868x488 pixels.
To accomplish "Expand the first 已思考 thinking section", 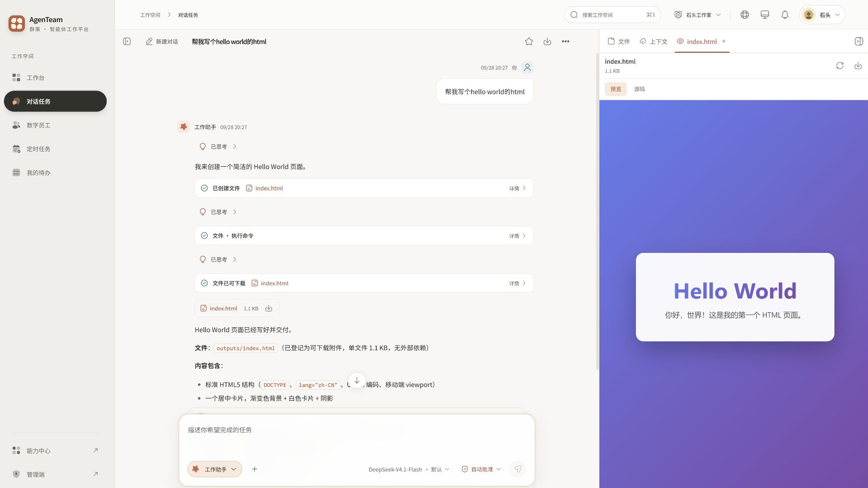I will [218, 146].
